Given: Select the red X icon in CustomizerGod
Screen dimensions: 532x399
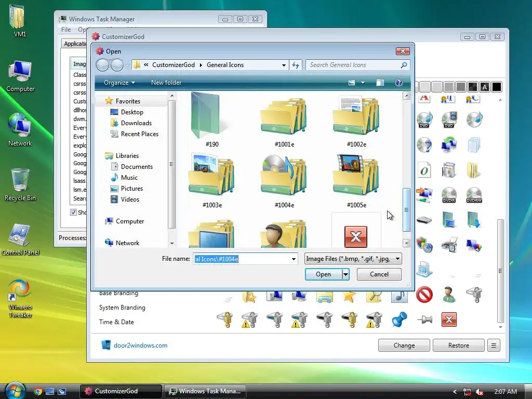Looking at the screenshot, I should click(x=449, y=320).
